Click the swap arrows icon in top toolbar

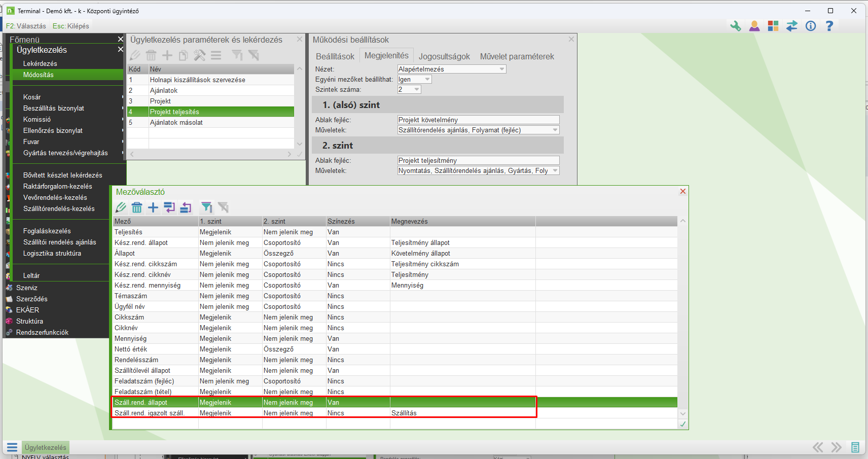[792, 26]
